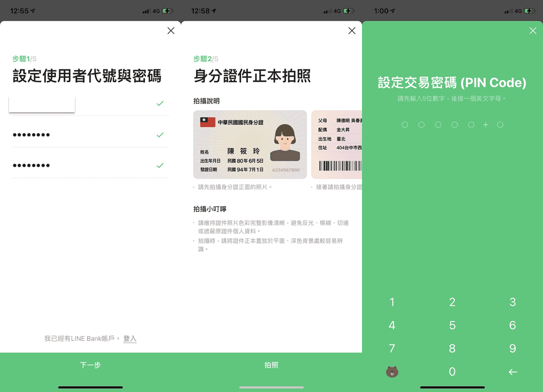Click the 拍攝小叮嚀 section label
Screen dimensions: 543x392
pos(210,209)
